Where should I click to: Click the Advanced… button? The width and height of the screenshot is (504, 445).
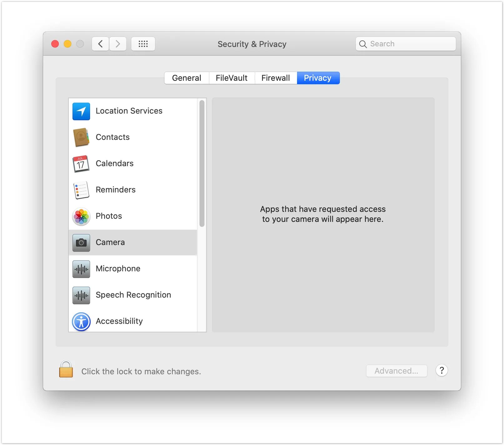[396, 371]
